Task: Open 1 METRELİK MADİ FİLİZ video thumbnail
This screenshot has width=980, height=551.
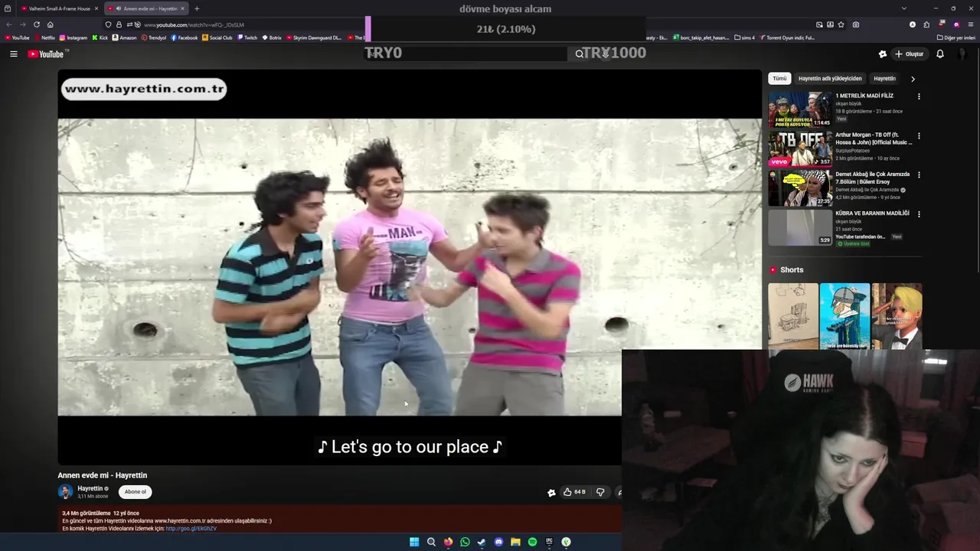Action: coord(800,109)
